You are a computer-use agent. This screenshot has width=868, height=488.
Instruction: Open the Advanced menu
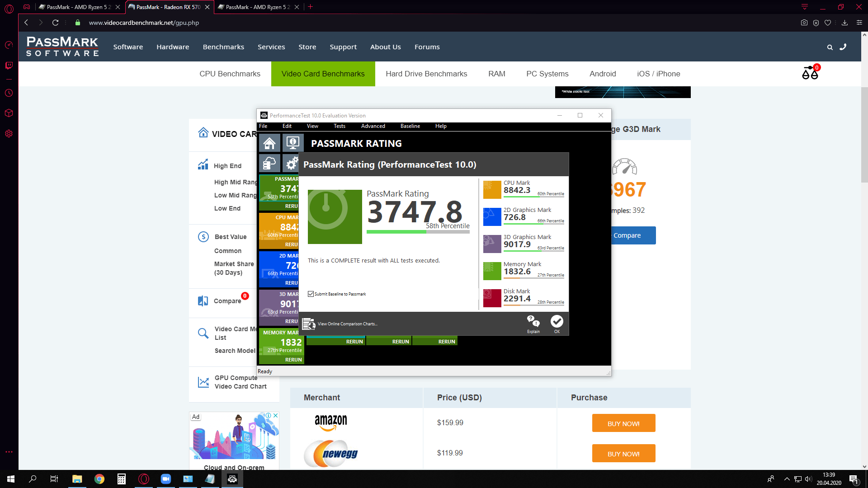click(373, 126)
